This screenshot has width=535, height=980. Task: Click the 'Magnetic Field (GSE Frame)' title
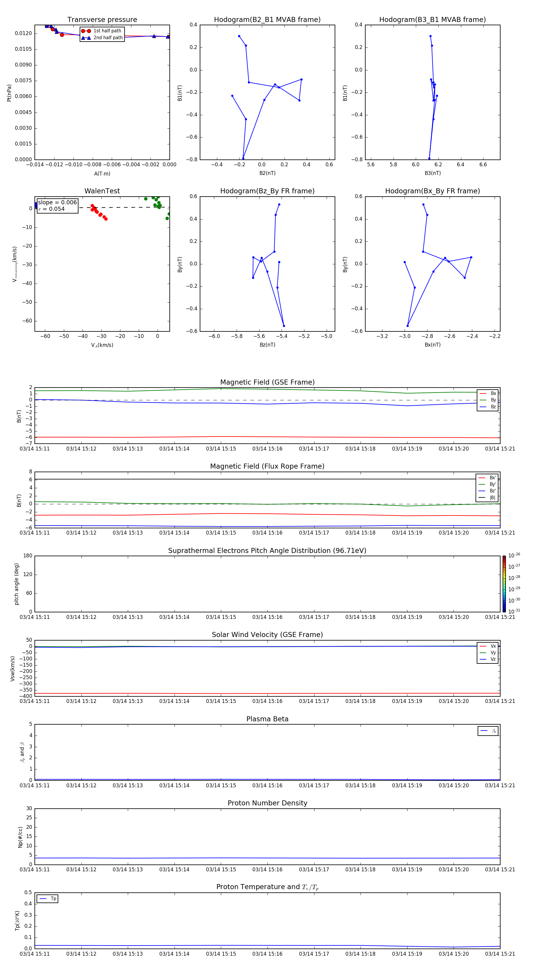267,382
